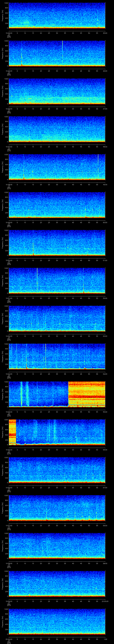This screenshot has width=114, height=644.
Task: Click the 19:50:00 timestamp label
Action: click(x=9, y=260)
